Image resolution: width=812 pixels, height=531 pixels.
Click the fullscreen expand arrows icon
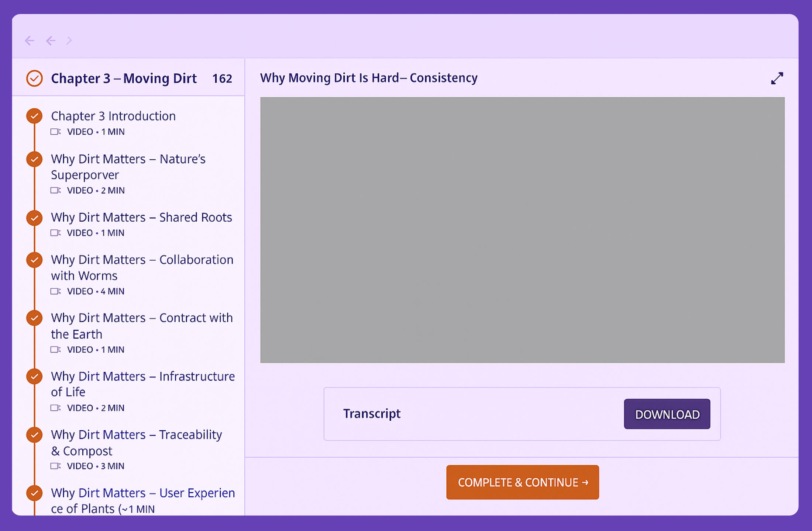(x=777, y=78)
